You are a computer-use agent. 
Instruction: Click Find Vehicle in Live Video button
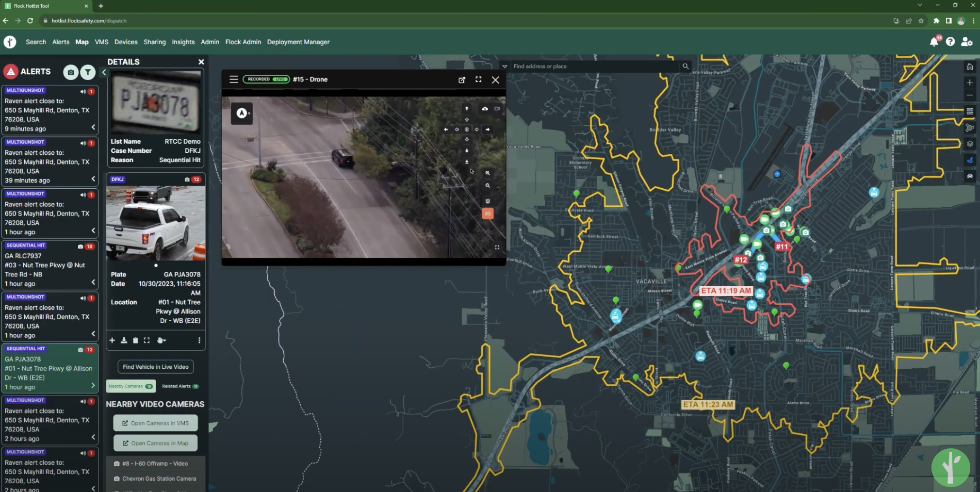tap(156, 367)
